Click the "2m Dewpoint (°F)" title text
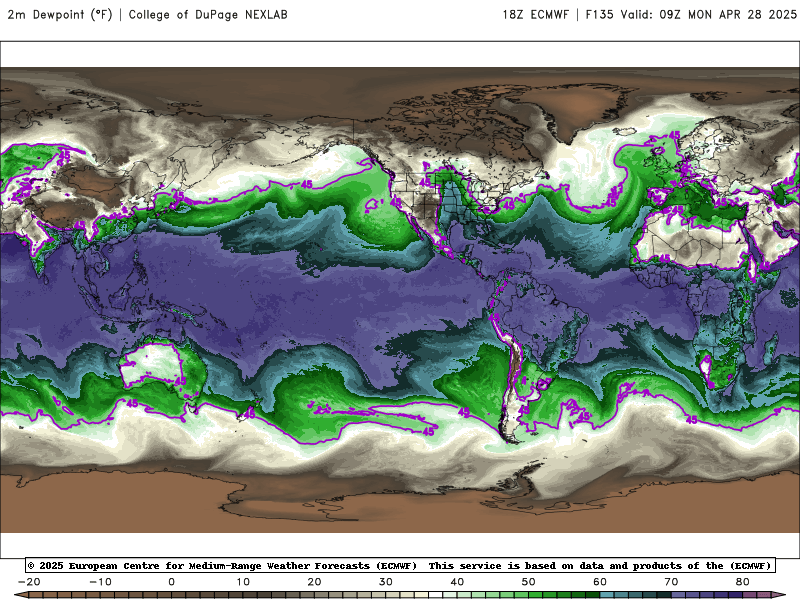Image resolution: width=800 pixels, height=600 pixels. coord(60,14)
